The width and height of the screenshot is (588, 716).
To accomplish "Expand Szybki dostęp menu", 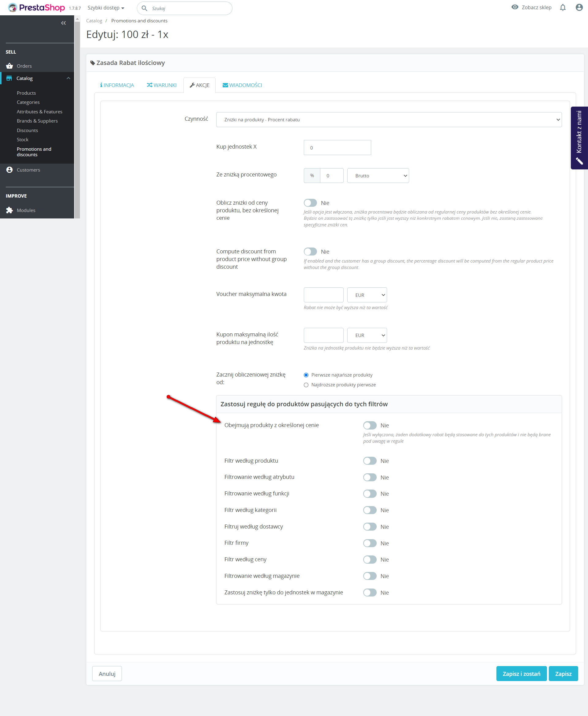I will 106,8.
